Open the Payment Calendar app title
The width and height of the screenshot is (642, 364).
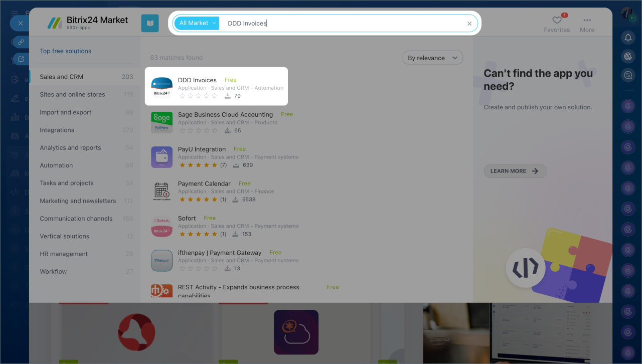click(x=204, y=184)
